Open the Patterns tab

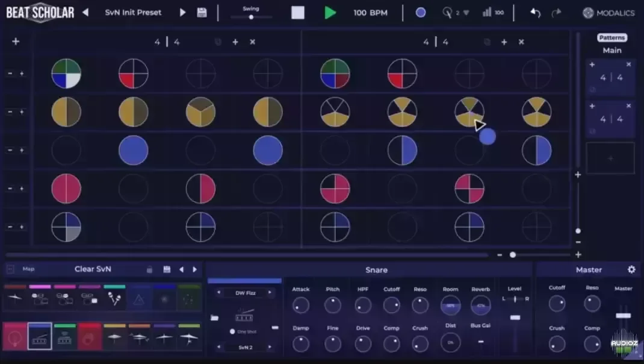(x=611, y=37)
